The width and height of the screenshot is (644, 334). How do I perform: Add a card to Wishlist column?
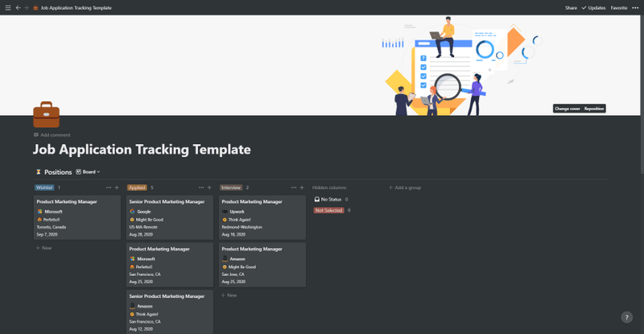pos(117,188)
